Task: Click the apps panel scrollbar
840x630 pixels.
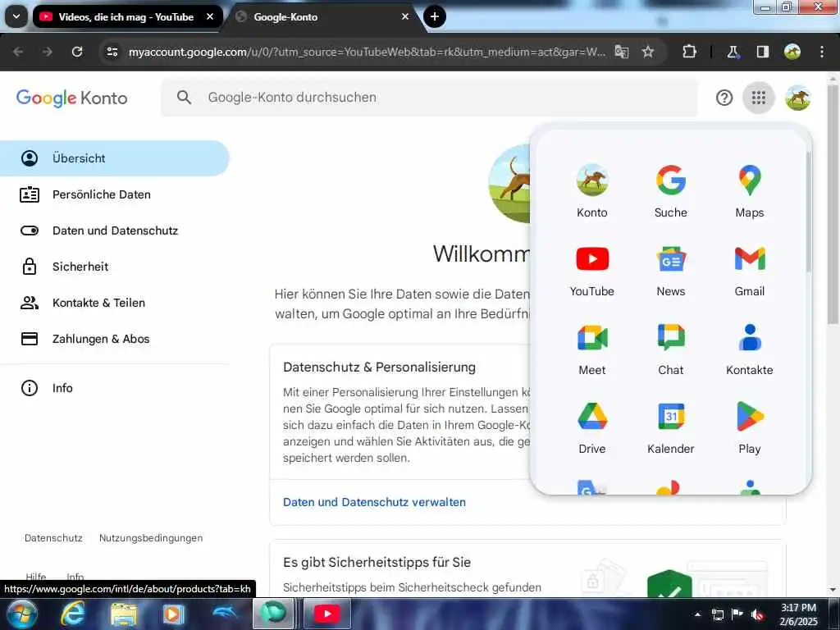Action: click(808, 211)
